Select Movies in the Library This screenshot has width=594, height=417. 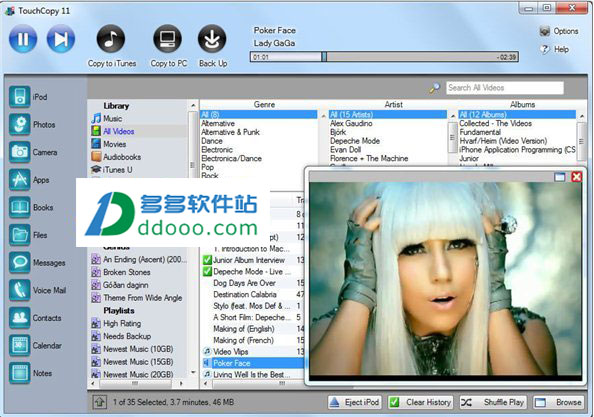114,144
